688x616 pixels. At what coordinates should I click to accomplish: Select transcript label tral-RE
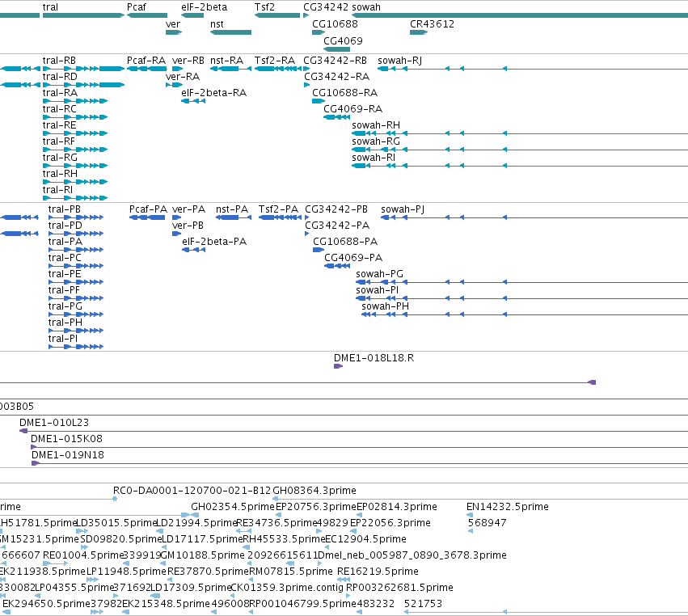point(59,125)
